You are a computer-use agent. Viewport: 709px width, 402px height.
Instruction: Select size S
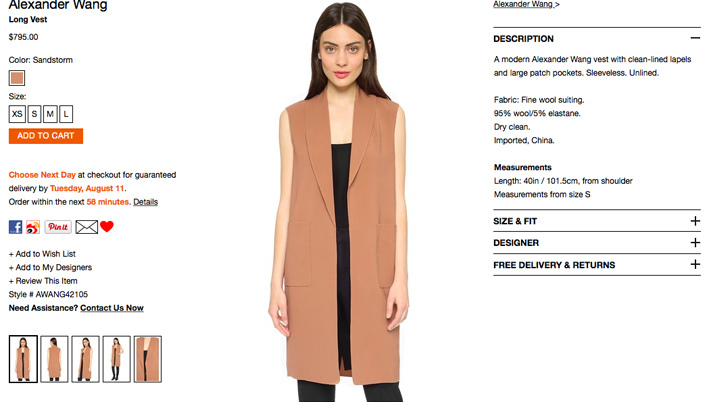pos(34,114)
